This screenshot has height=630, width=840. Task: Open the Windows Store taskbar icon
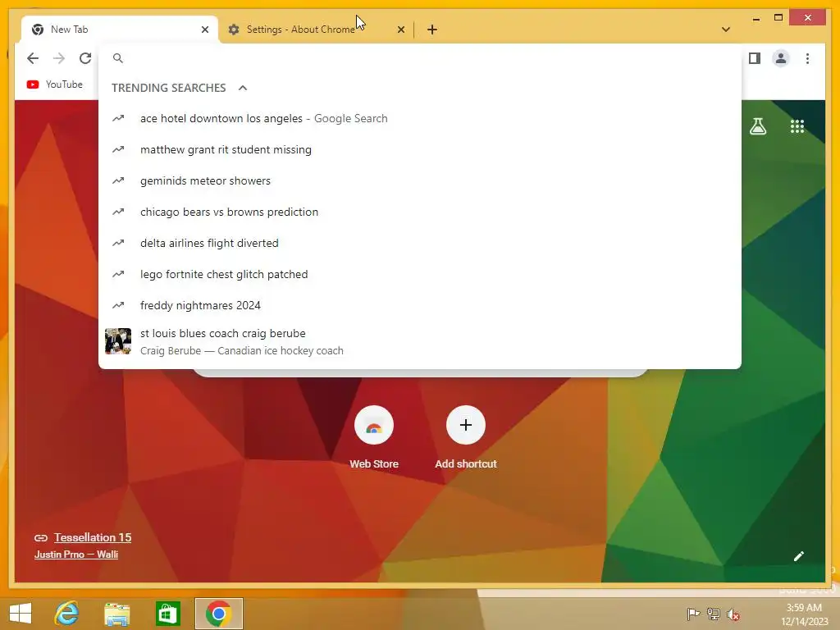(x=167, y=614)
